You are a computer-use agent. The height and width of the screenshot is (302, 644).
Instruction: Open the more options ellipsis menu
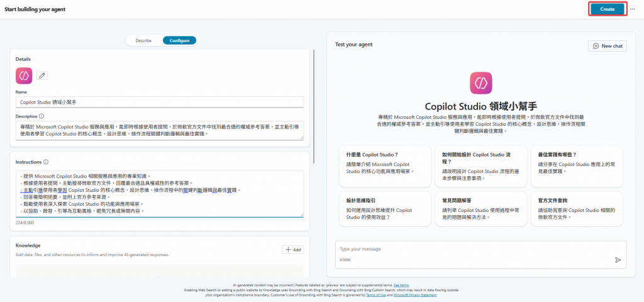coord(632,9)
